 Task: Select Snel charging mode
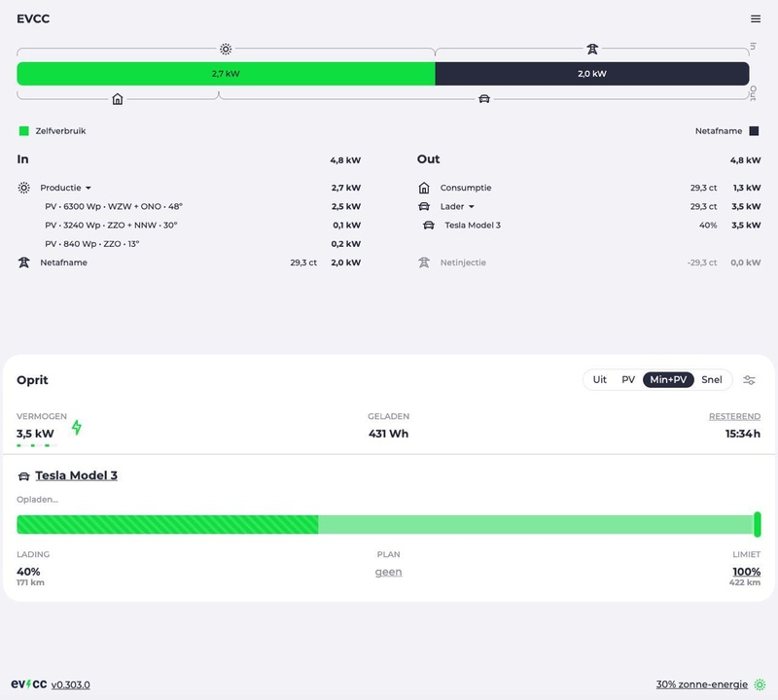[x=712, y=379]
